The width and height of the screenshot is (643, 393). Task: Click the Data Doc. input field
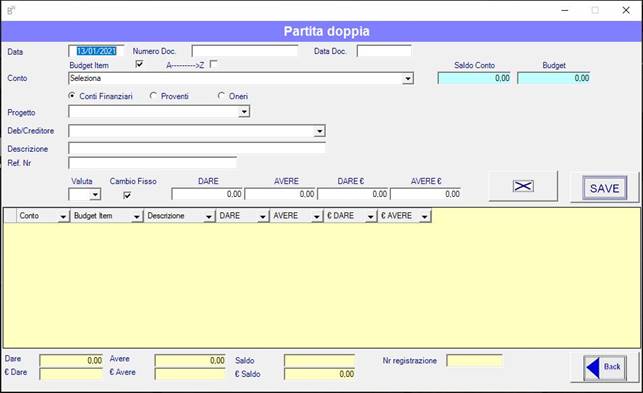(384, 51)
